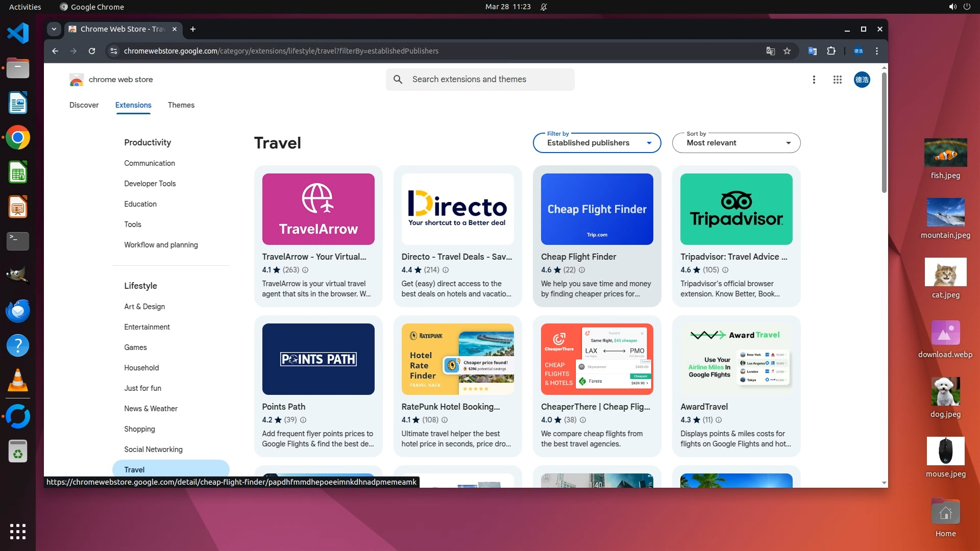Open the Developer Tools category link

pos(150,184)
